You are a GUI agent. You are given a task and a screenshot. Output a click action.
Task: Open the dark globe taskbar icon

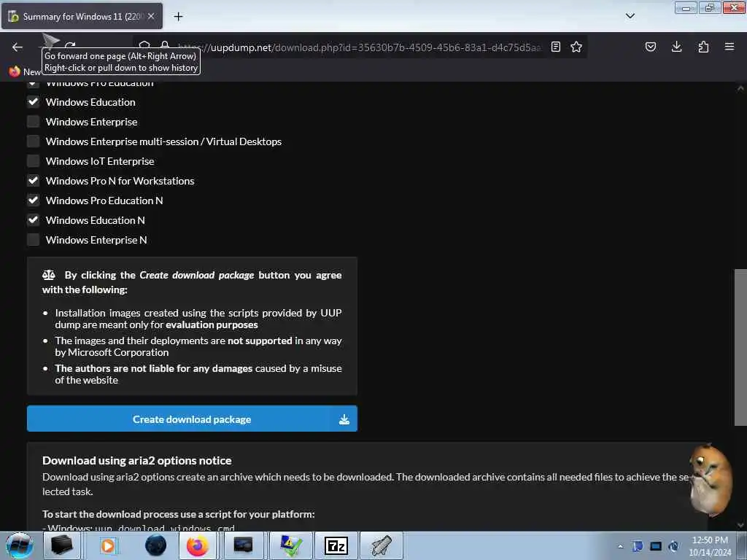pos(156,545)
